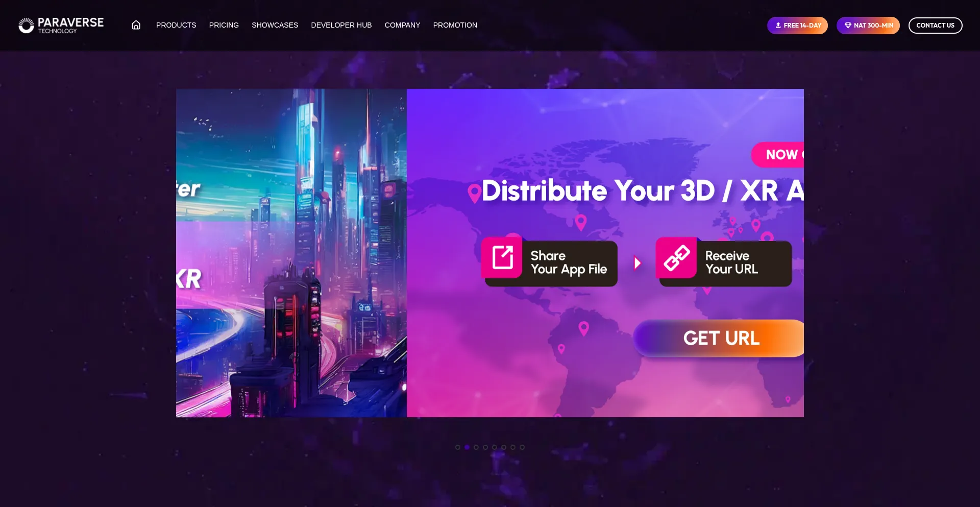The image size is (980, 507).
Task: Click the Paraverse Technology logo
Action: point(61,25)
